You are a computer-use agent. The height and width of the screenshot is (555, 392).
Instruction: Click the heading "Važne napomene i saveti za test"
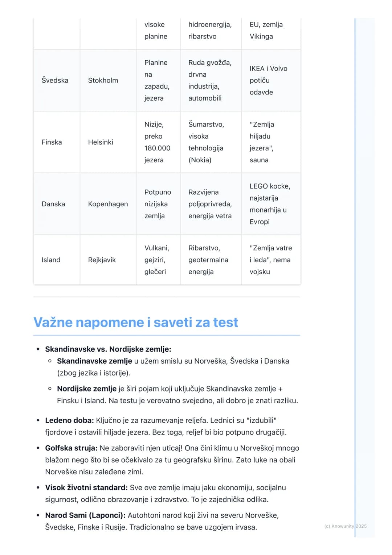pos(136,322)
